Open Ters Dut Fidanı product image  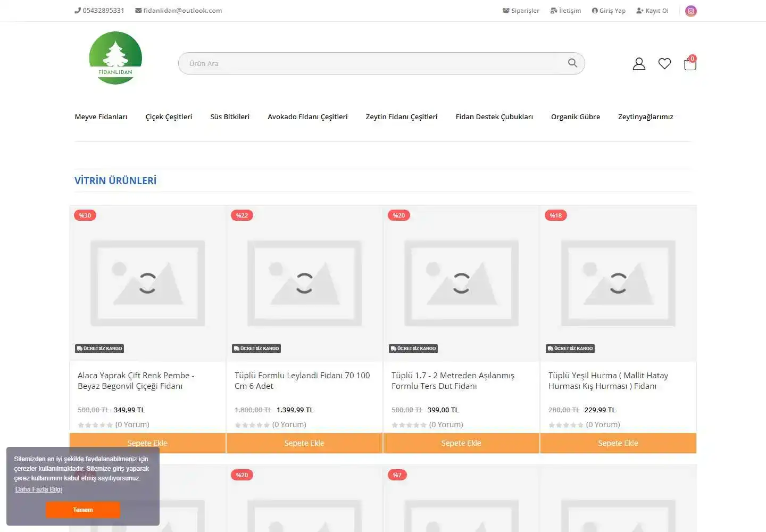click(x=461, y=283)
